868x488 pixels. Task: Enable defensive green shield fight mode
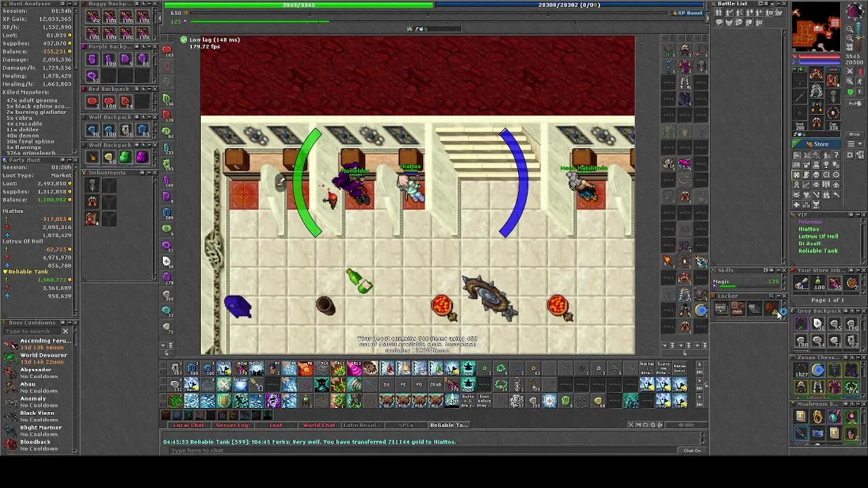coord(850,92)
